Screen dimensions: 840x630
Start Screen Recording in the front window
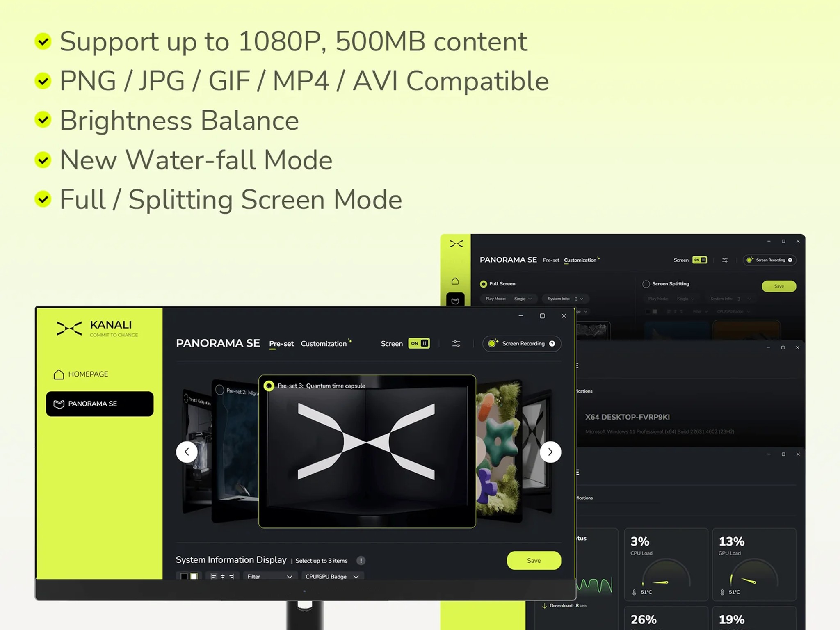coord(522,343)
